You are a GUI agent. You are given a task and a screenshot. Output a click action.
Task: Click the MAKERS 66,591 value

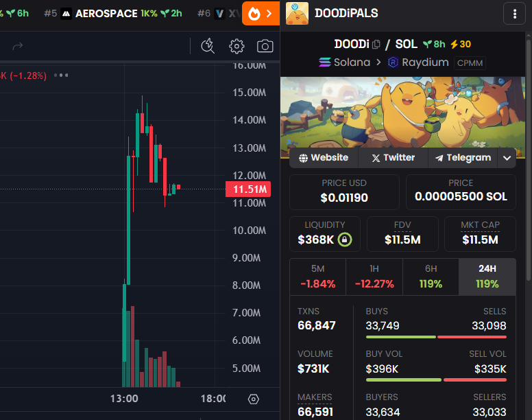tap(315, 412)
